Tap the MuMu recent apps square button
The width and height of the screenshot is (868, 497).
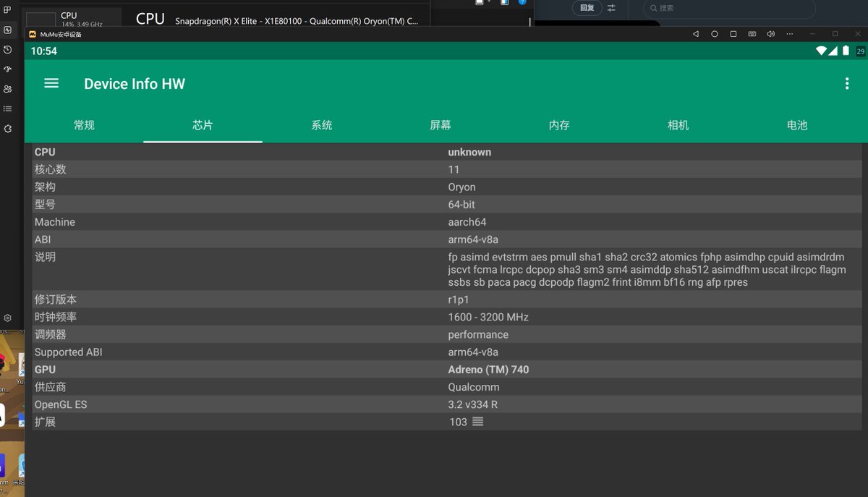click(733, 34)
